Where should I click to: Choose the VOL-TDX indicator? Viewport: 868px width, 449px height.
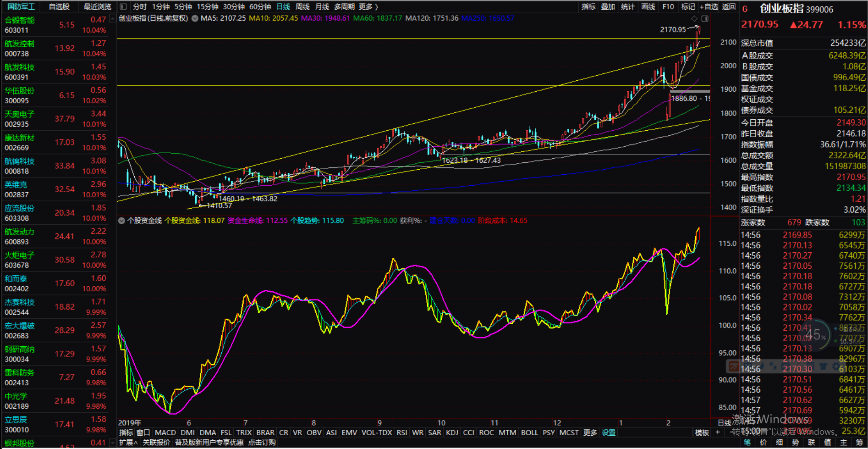[x=377, y=432]
